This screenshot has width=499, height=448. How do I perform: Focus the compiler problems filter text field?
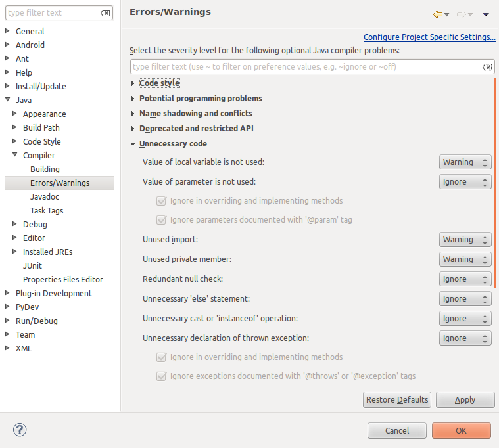click(306, 67)
